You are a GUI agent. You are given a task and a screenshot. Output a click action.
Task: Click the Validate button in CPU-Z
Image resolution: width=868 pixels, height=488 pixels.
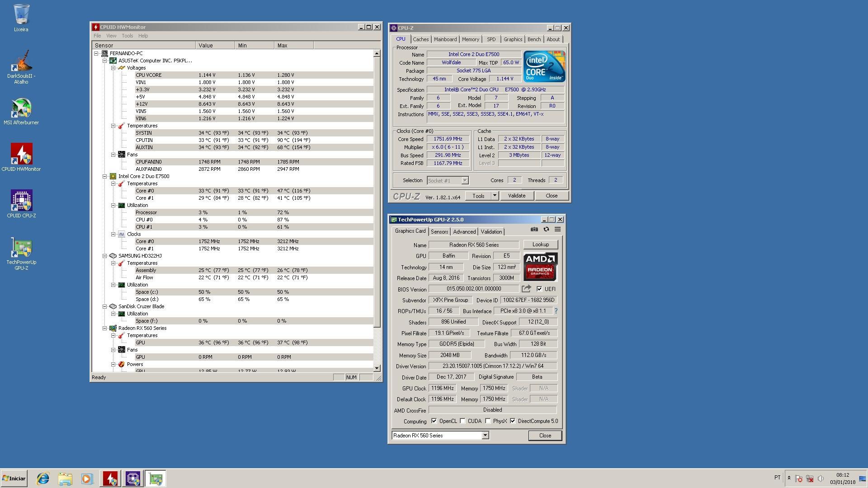coord(517,196)
